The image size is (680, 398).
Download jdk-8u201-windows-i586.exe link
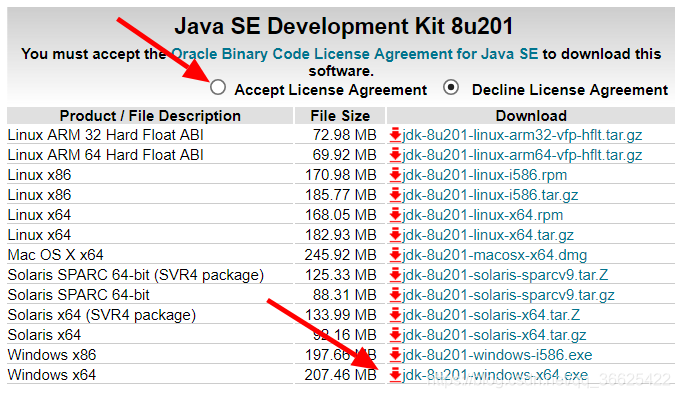(x=497, y=355)
